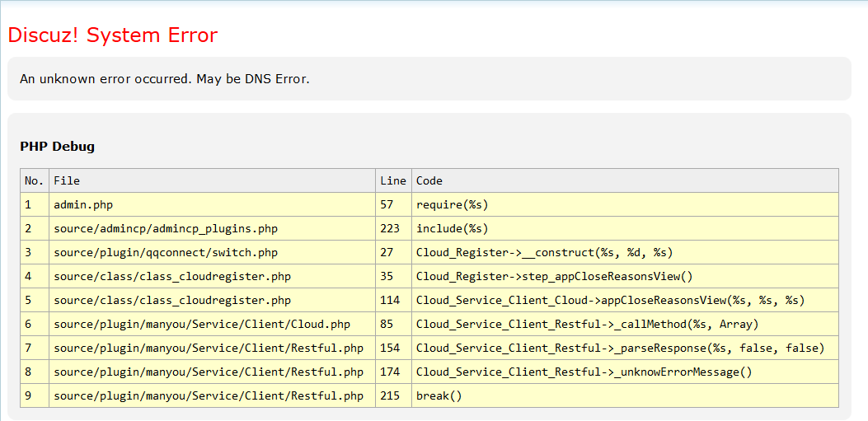Image resolution: width=868 pixels, height=421 pixels.
Task: Select 'source/plugin/manyou/Service/Client/Cloud.php' cell
Action: [x=212, y=324]
